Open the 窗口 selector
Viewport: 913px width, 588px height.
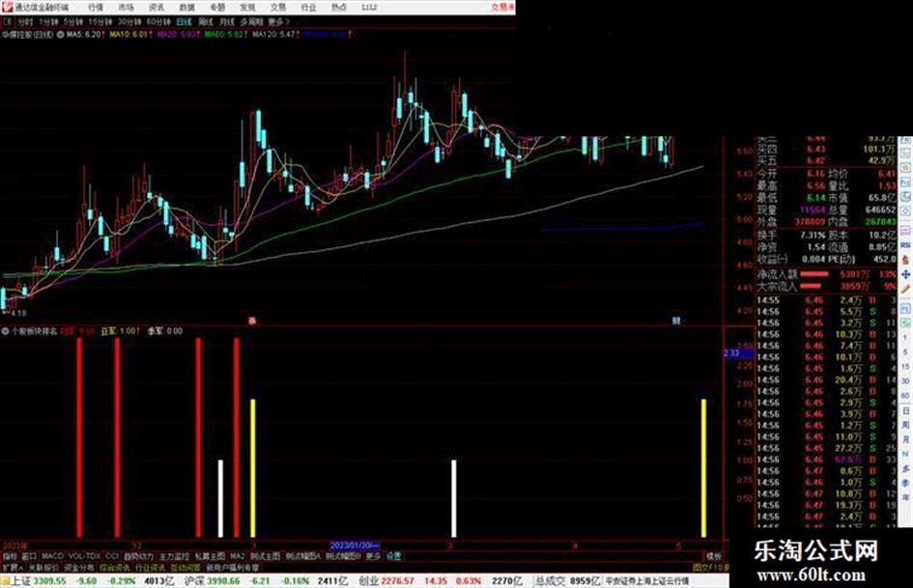coord(29,556)
